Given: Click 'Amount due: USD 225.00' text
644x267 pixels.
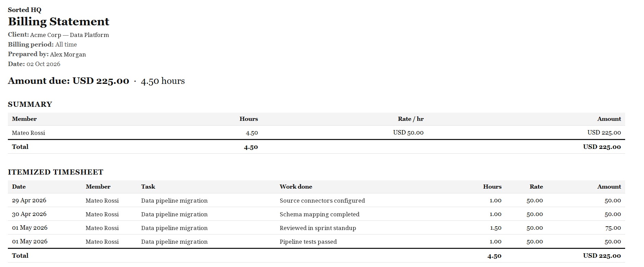Looking at the screenshot, I should pyautogui.click(x=69, y=81).
